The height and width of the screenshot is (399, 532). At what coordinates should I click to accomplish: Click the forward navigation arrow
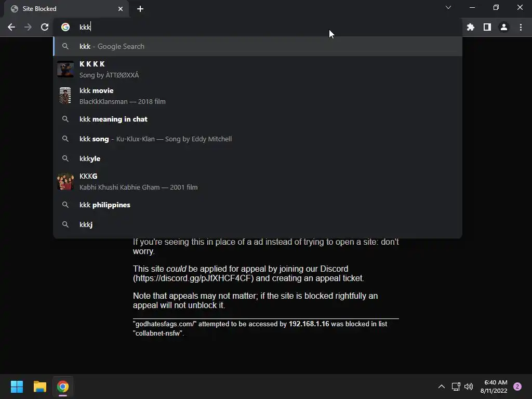[28, 27]
